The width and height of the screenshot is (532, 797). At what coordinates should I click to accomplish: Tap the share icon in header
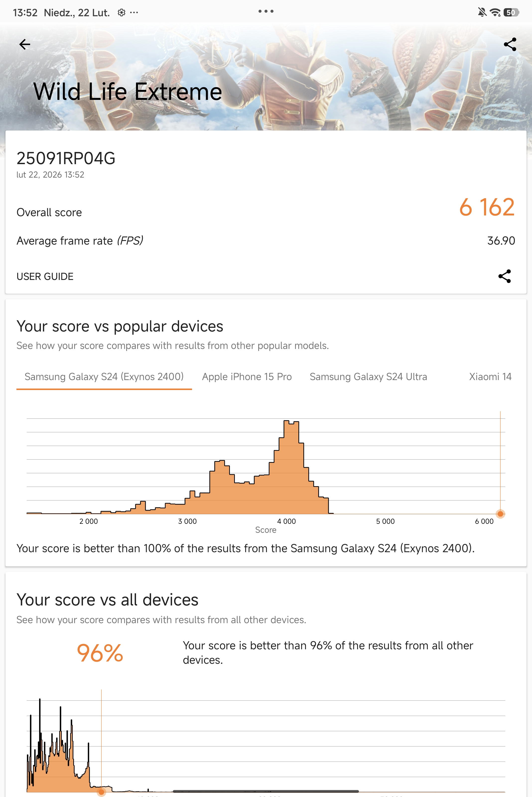tap(510, 44)
